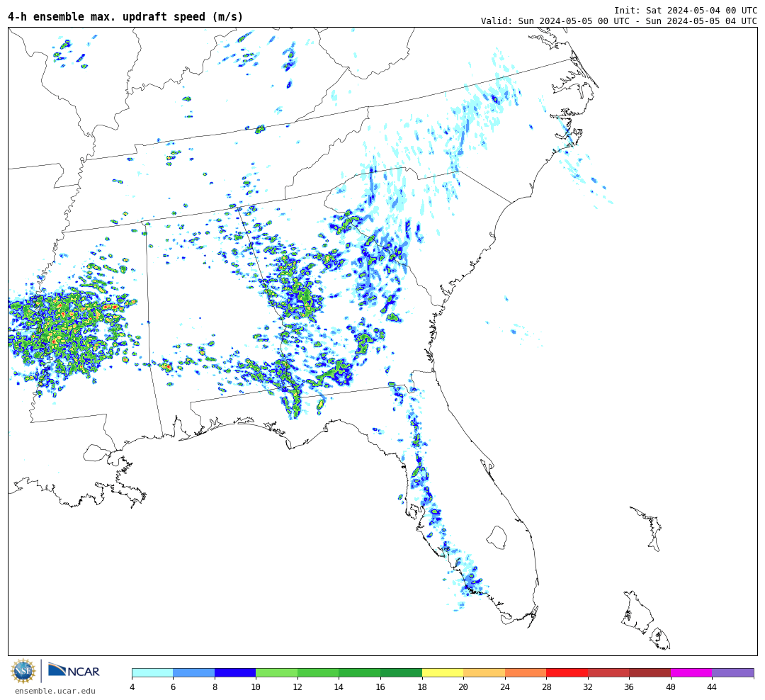Pick the dark green 16–18 colorbar swatch
Image resolution: width=765 pixels, height=700 pixels.
(x=401, y=673)
